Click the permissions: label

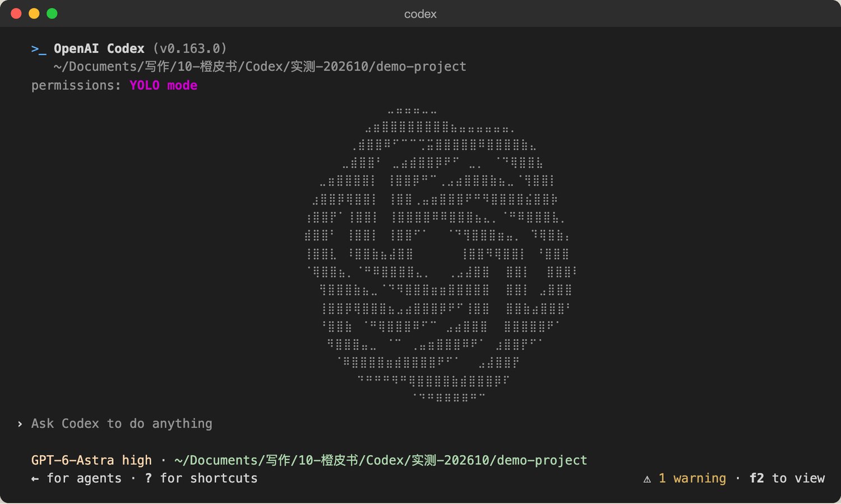pos(76,85)
